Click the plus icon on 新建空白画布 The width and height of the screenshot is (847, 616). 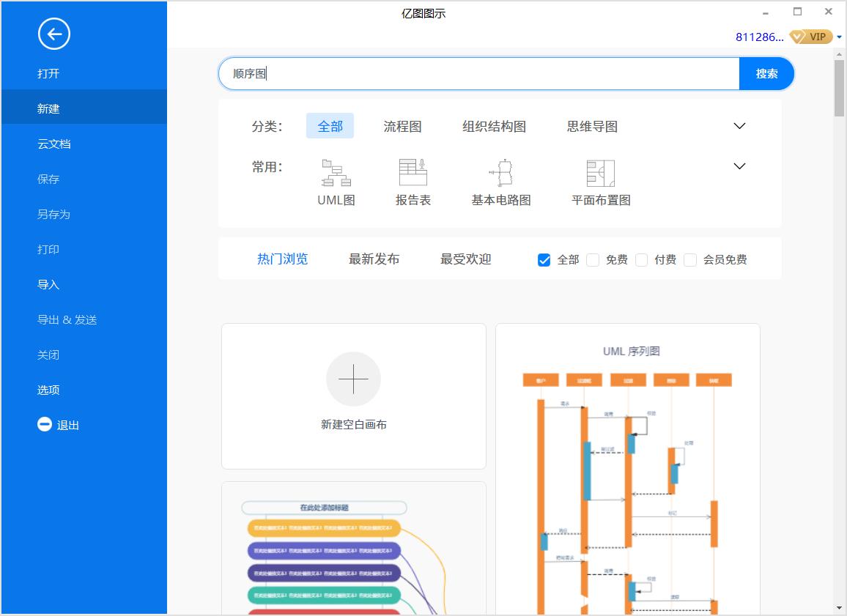(x=354, y=379)
